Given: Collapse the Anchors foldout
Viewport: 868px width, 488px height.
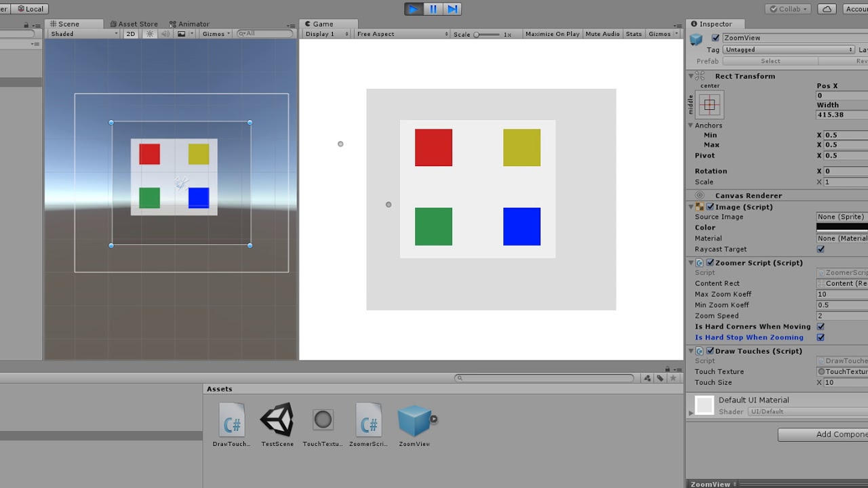Looking at the screenshot, I should 691,125.
